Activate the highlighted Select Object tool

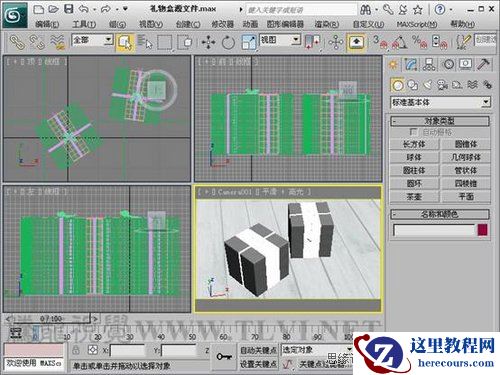[125, 42]
